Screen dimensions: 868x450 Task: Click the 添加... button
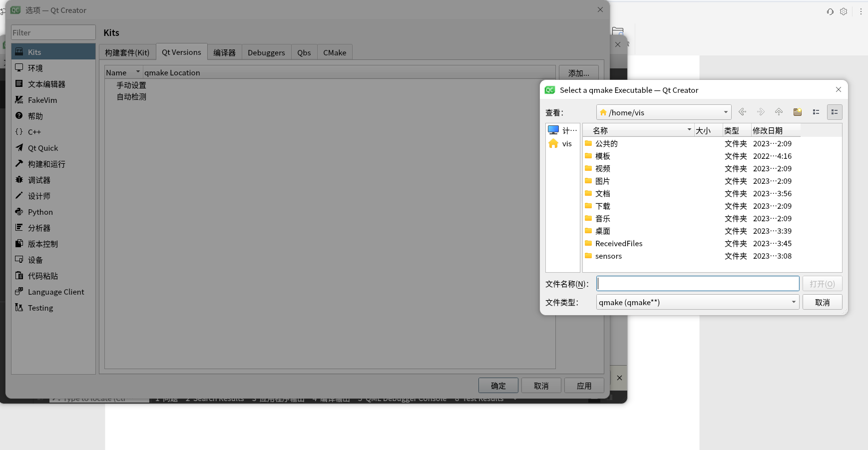point(579,73)
